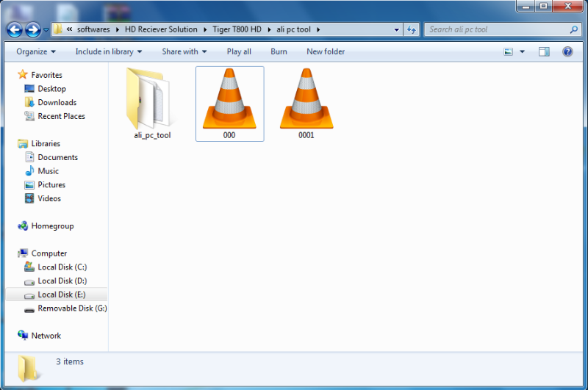This screenshot has height=390, width=588.
Task: Open the address bar history dropdown
Action: [396, 29]
